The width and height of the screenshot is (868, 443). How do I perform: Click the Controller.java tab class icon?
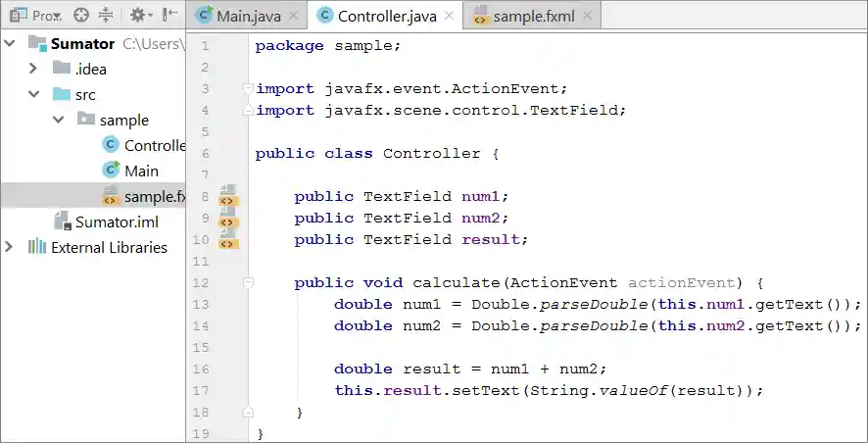325,16
